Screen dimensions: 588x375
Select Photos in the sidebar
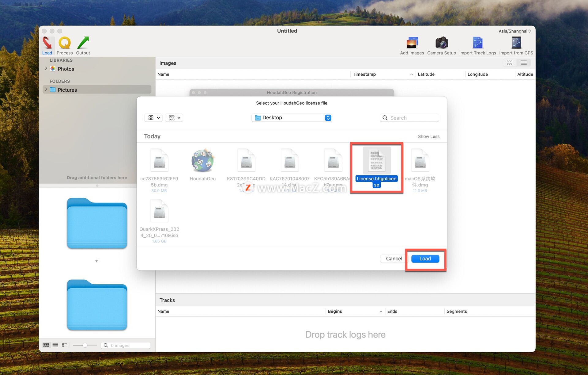click(66, 69)
